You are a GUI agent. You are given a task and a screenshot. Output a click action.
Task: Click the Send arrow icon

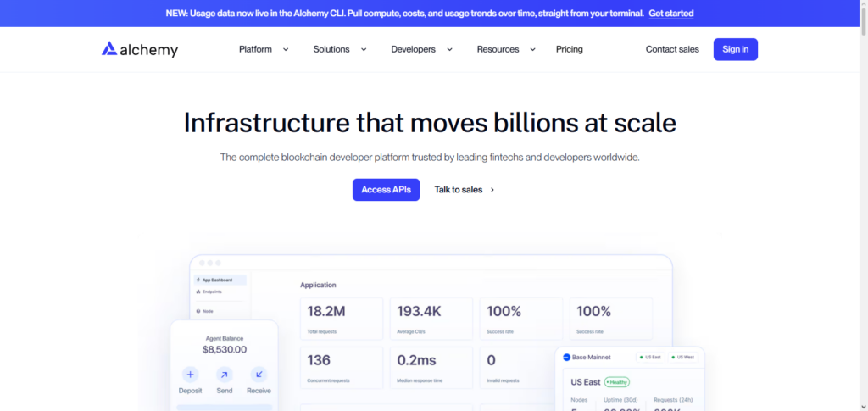[x=224, y=375]
